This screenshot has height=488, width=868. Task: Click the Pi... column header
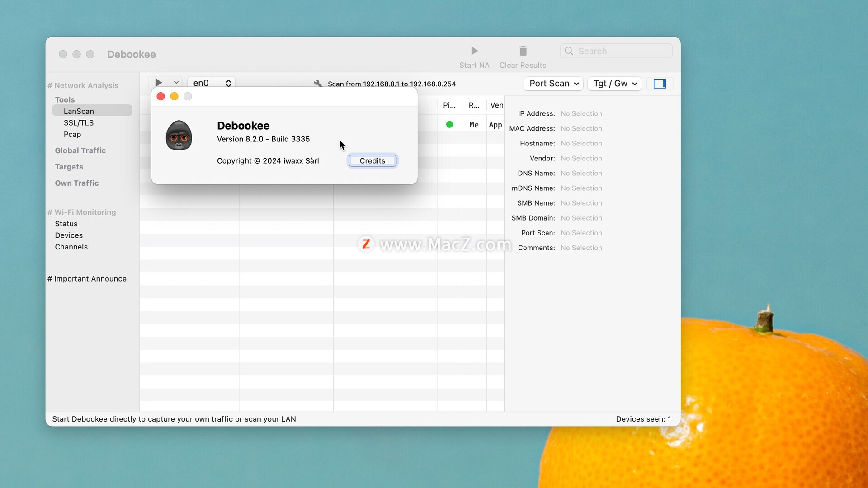click(x=449, y=105)
